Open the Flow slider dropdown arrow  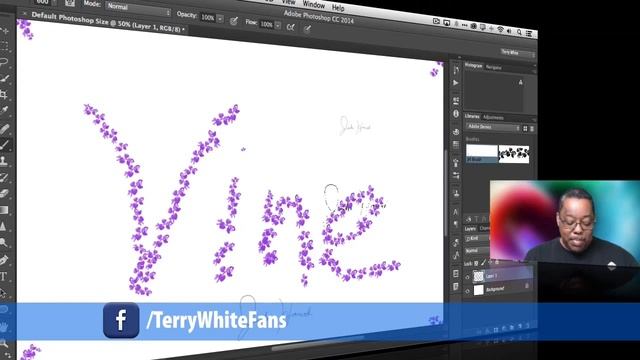[278, 25]
